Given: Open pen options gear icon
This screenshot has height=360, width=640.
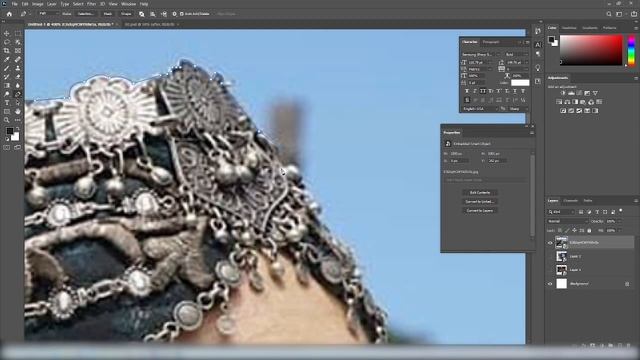Looking at the screenshot, I should pos(174,14).
